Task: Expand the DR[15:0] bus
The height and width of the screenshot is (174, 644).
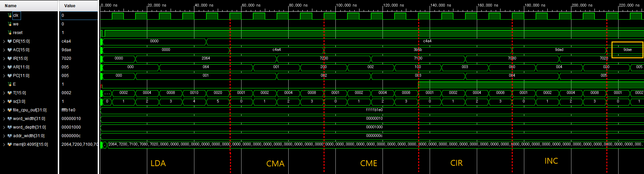Action: coord(4,41)
